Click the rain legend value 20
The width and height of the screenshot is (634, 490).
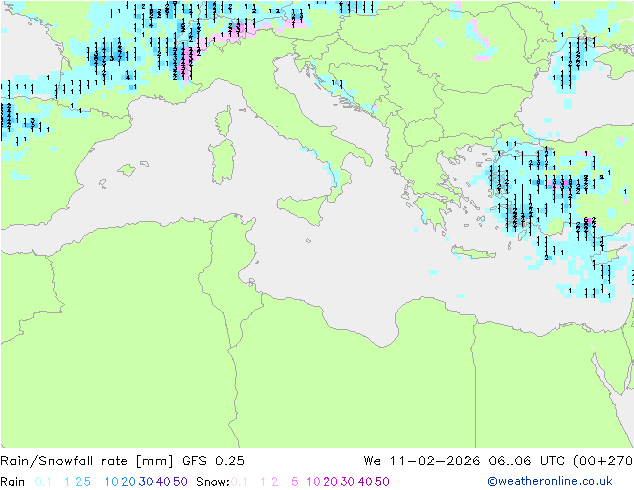128,482
